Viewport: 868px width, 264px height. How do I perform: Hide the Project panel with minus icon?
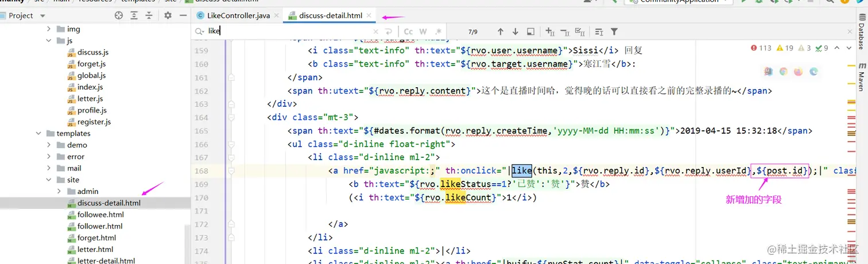point(183,15)
